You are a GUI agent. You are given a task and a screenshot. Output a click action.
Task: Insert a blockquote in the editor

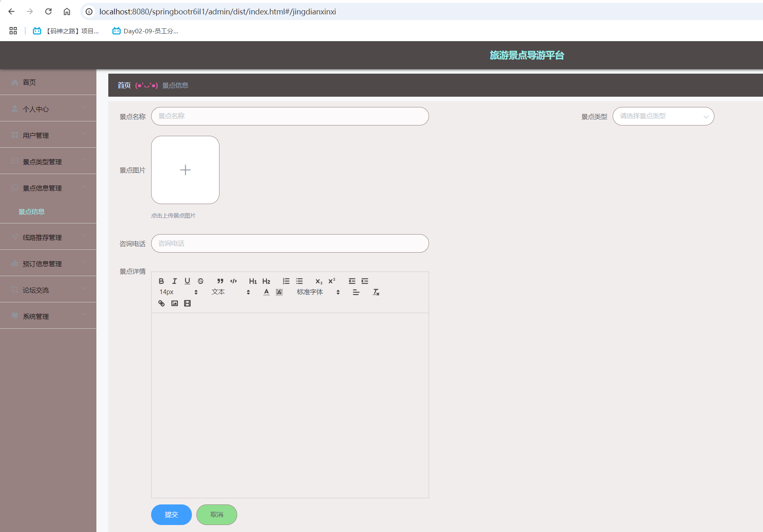[x=220, y=281]
